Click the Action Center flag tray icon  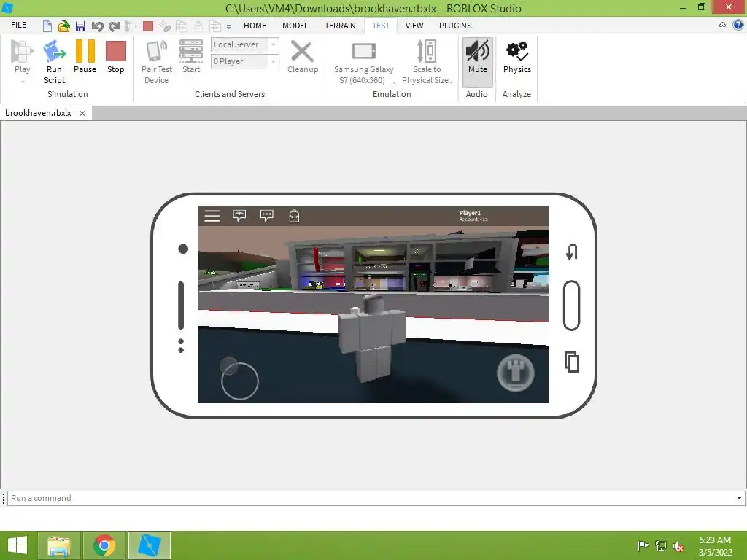pyautogui.click(x=643, y=545)
